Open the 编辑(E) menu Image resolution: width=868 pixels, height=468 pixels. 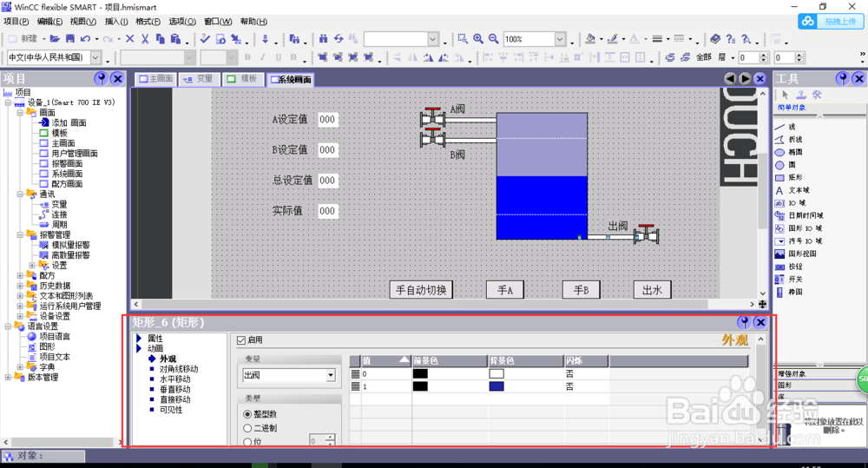coord(49,22)
